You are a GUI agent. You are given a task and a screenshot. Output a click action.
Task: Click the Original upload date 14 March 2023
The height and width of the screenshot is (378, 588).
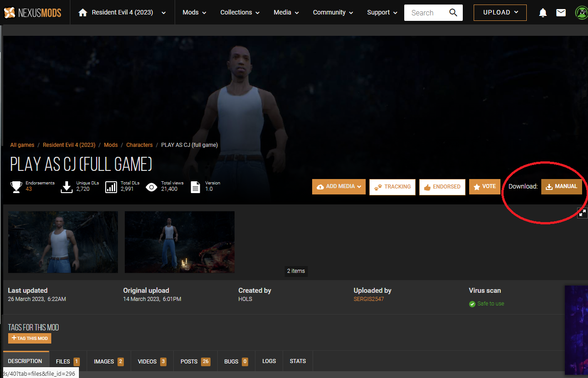[152, 299]
